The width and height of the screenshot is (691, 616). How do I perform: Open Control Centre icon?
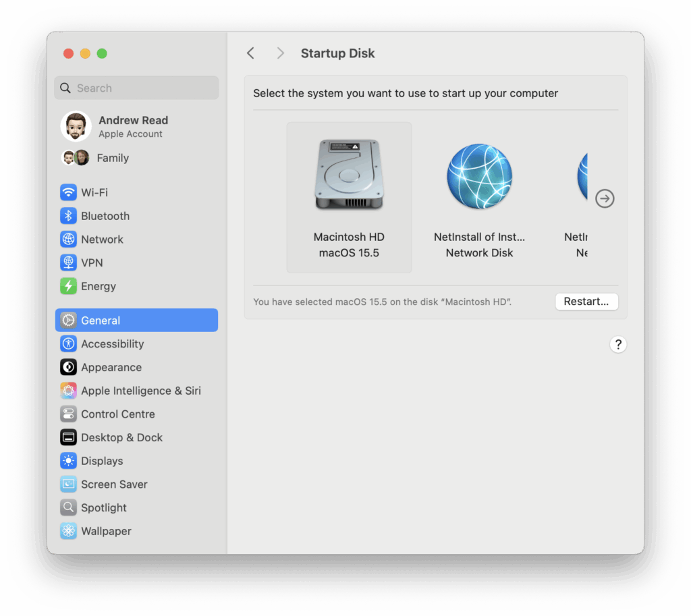68,414
